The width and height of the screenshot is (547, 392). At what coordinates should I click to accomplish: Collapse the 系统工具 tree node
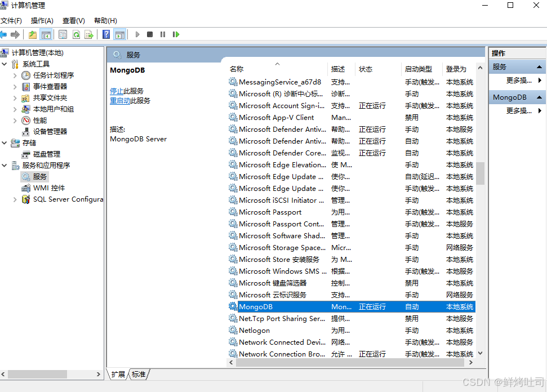(x=5, y=64)
